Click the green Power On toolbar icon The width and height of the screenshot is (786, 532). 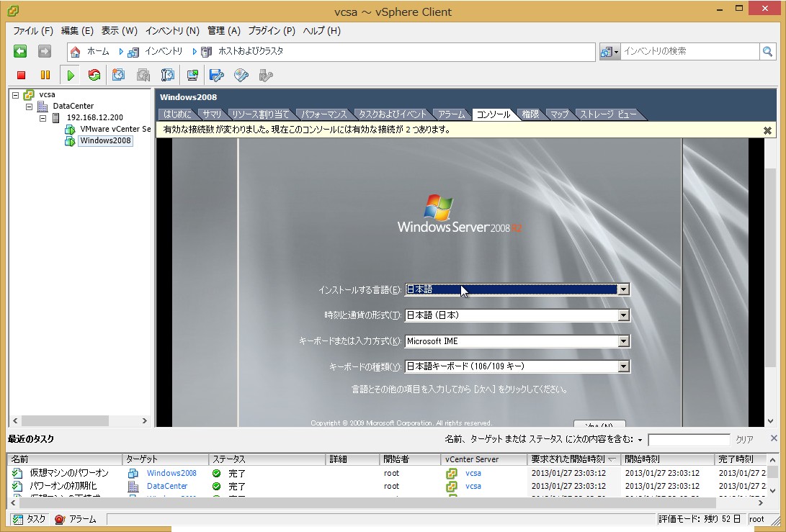coord(71,75)
